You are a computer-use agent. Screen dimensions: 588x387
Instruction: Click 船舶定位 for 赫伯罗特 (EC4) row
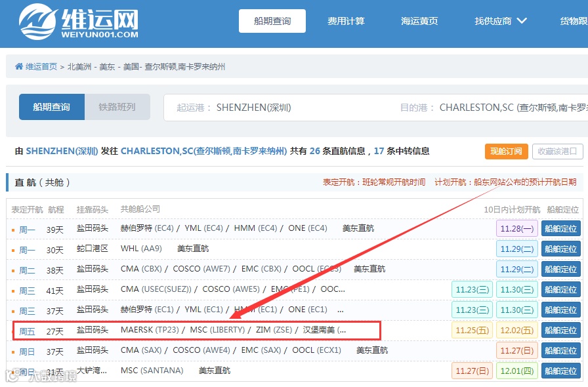pyautogui.click(x=561, y=228)
